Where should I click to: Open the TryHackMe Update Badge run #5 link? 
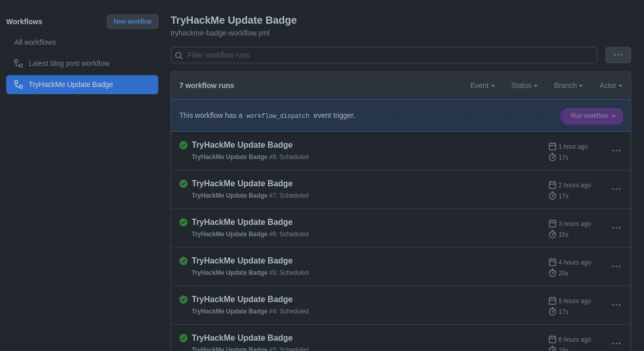pyautogui.click(x=242, y=261)
